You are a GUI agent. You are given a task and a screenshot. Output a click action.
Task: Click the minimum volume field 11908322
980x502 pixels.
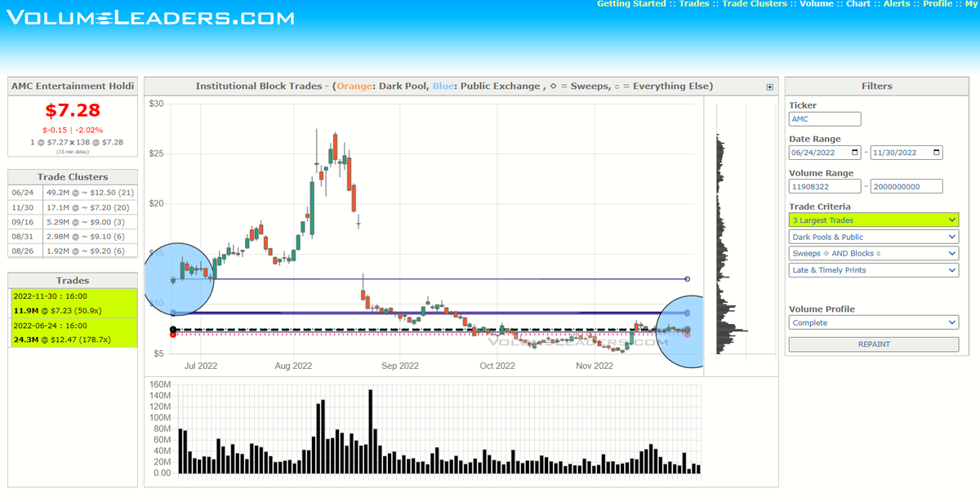[825, 186]
